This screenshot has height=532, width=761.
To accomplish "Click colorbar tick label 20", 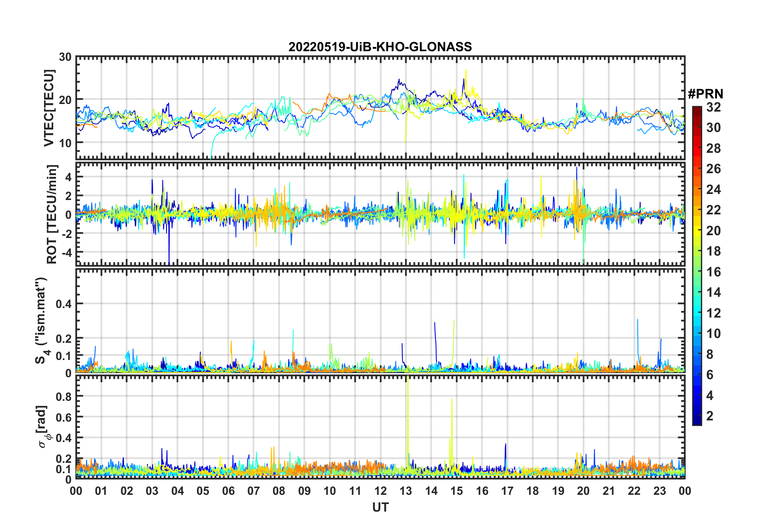I will 713,230.
